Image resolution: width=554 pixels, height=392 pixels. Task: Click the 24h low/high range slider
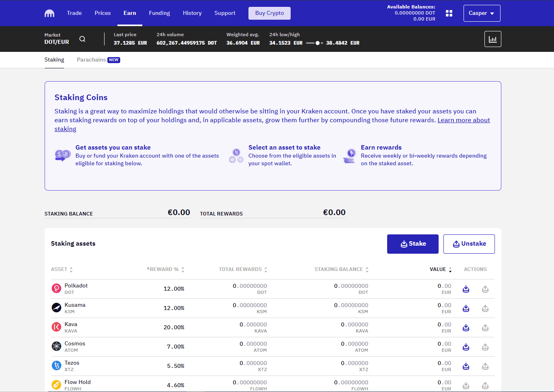(x=314, y=43)
